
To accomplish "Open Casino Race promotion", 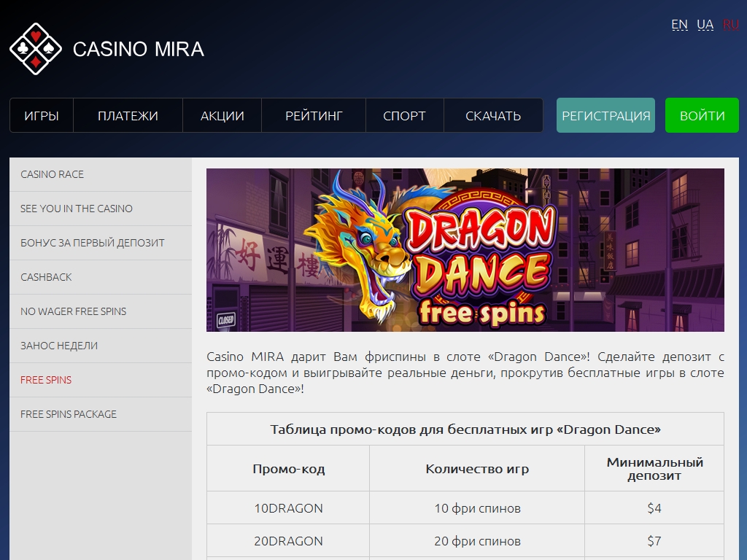I will pos(53,174).
